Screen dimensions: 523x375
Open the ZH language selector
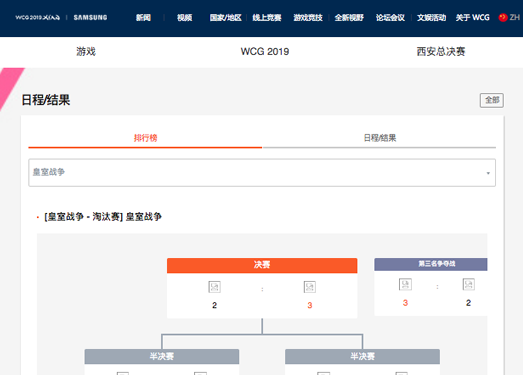click(515, 17)
